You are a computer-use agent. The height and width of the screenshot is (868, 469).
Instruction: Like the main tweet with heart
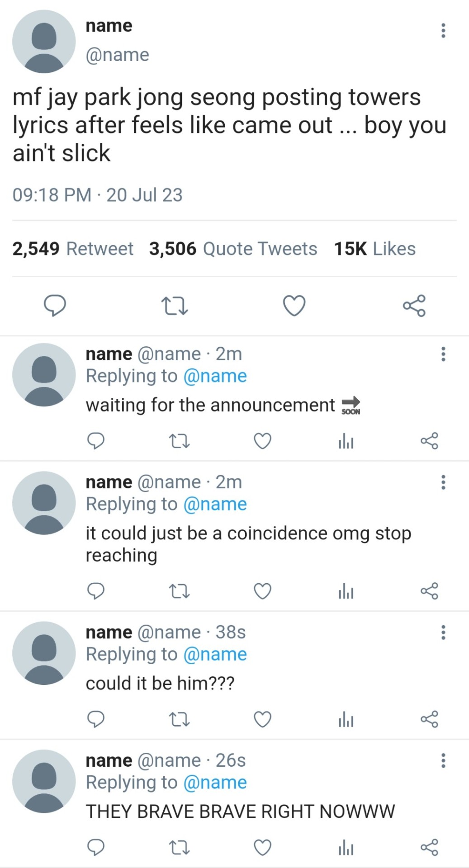(x=294, y=306)
